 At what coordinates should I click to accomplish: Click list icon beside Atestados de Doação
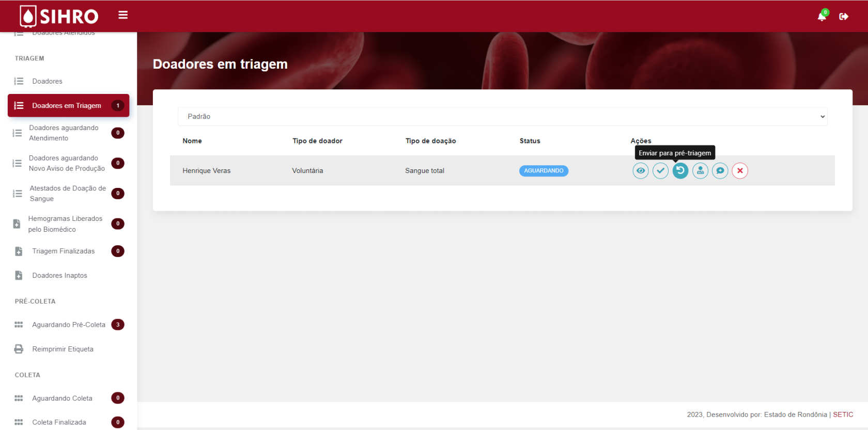coord(18,194)
